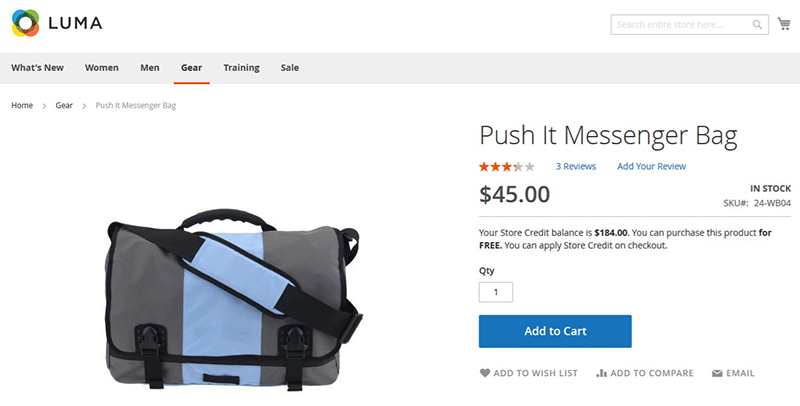Open the Women menu
This screenshot has width=800, height=406.
tap(102, 68)
